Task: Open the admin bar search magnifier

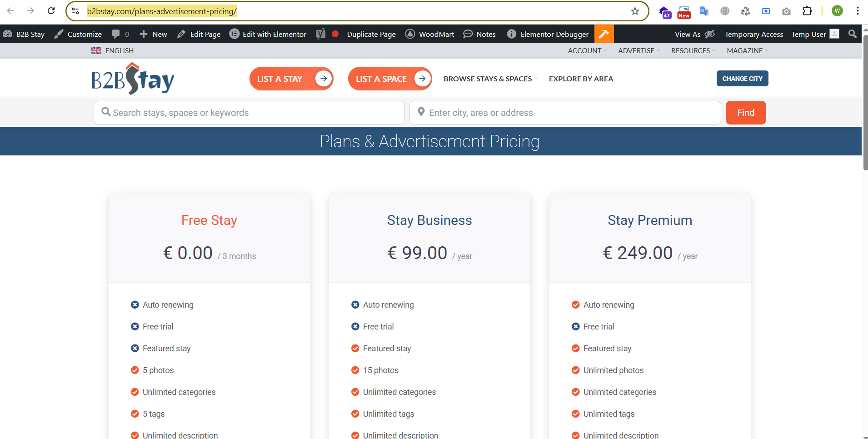Action: [853, 34]
